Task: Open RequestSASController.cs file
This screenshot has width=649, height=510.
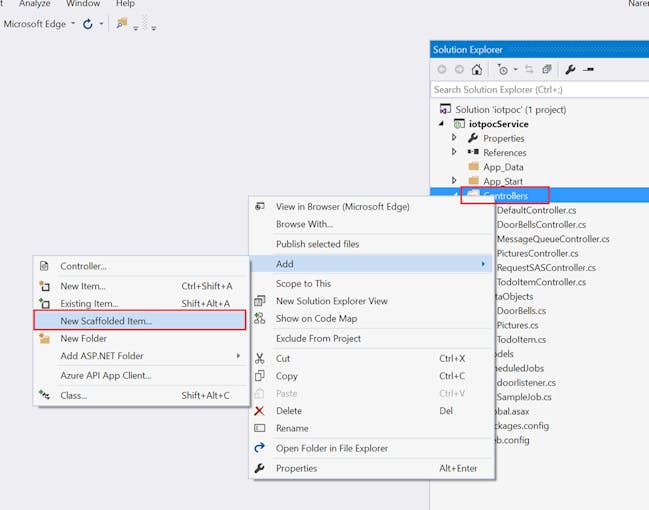Action: point(546,268)
